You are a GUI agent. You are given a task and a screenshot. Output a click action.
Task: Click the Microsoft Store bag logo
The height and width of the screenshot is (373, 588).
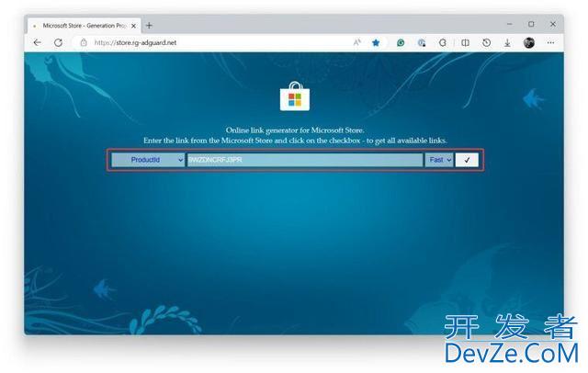[295, 96]
